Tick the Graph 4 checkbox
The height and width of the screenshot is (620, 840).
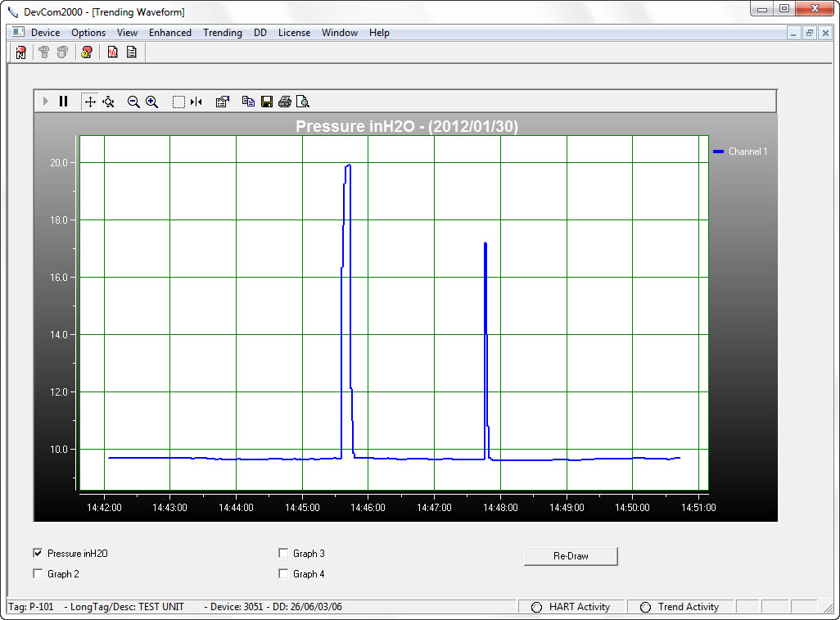tap(283, 574)
